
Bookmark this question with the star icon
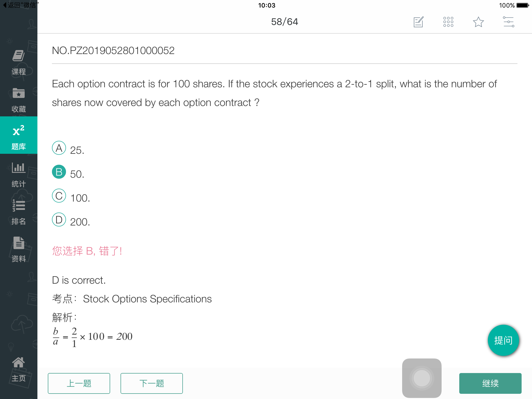coord(478,22)
